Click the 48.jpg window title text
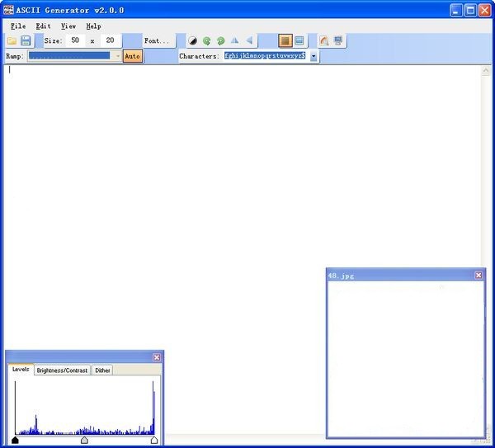 point(341,276)
